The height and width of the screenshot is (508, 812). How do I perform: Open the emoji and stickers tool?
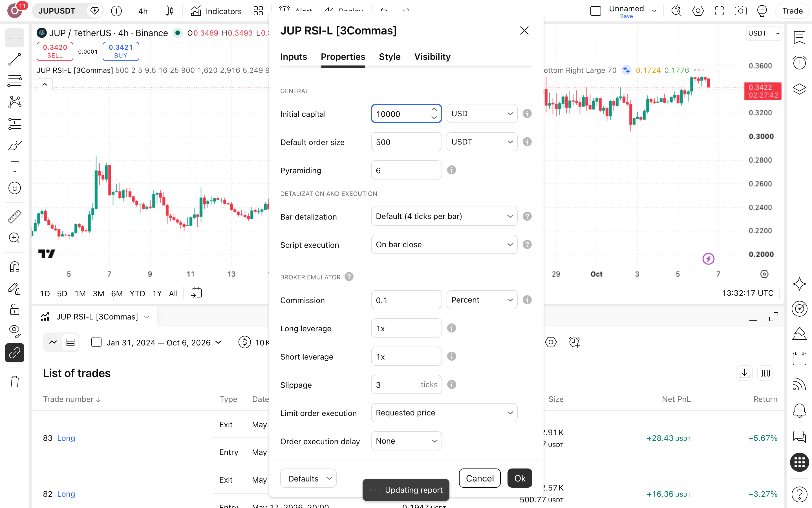pyautogui.click(x=14, y=188)
